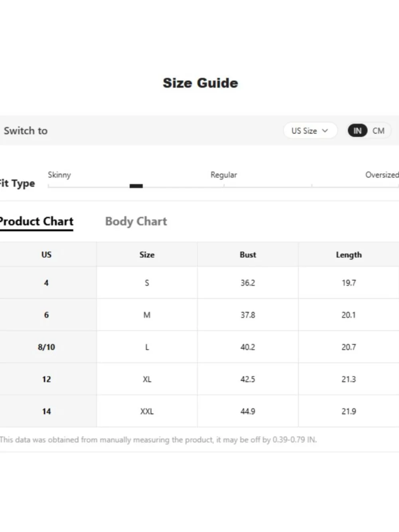Click the Bust column header
Viewport: 399px width, 532px height.
(248, 255)
